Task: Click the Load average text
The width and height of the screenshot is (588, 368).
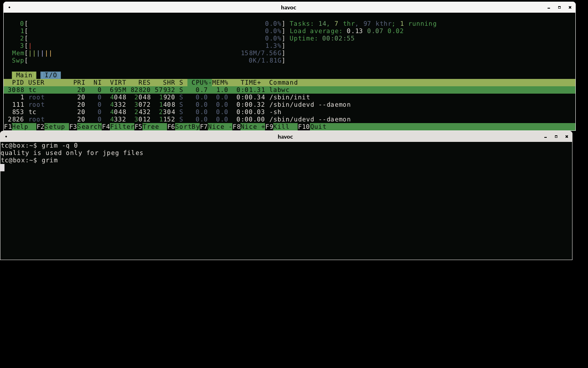Action: click(x=347, y=31)
